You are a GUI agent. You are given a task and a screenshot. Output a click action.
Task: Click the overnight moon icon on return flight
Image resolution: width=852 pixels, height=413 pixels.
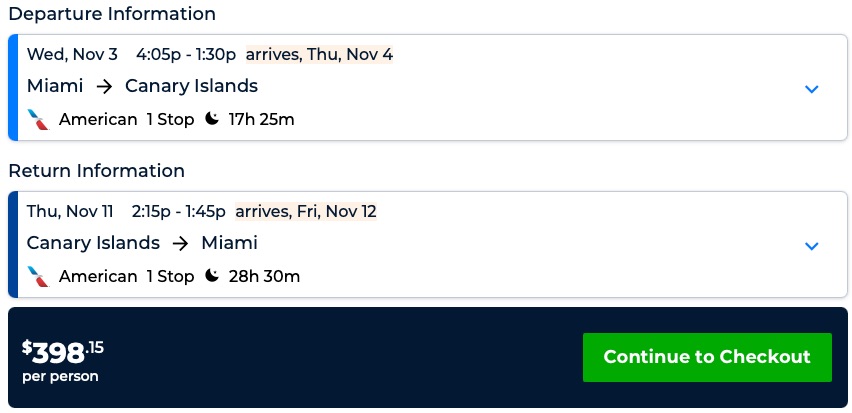coord(212,276)
